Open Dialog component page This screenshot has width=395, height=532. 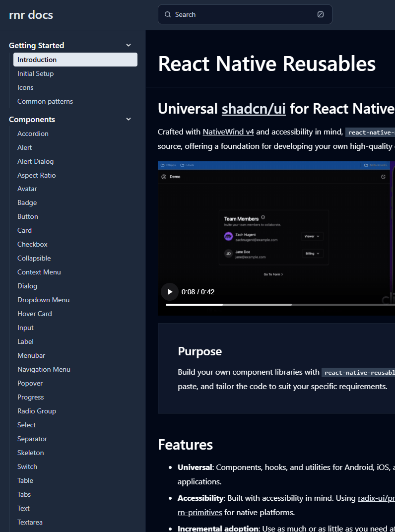coord(27,286)
